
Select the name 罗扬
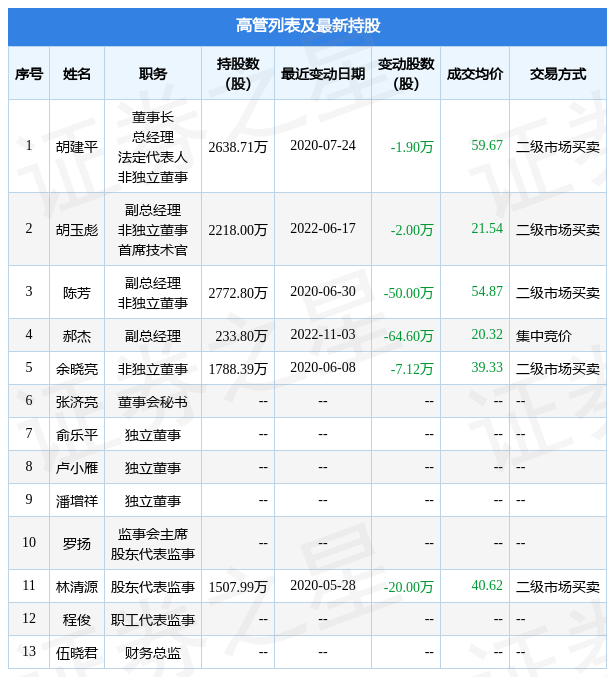pos(77,544)
